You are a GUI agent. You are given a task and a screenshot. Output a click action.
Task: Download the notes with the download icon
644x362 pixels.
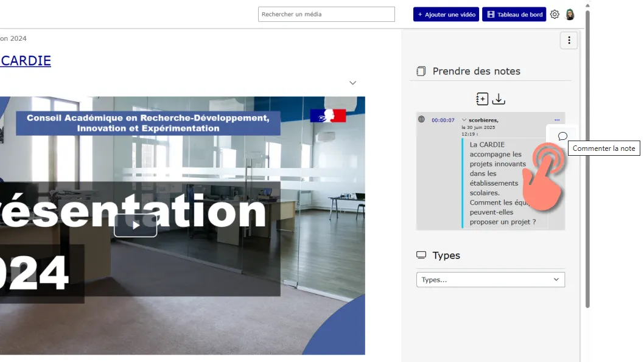[499, 99]
